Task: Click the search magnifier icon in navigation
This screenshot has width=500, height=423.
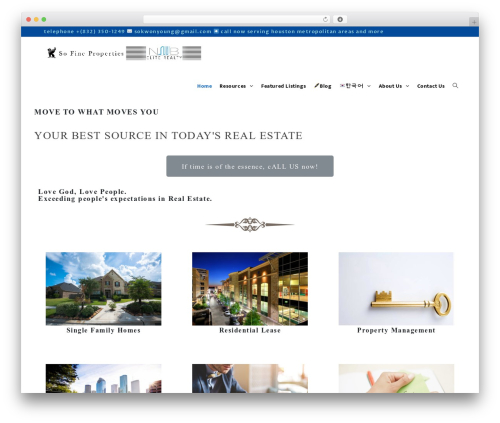Action: (455, 86)
